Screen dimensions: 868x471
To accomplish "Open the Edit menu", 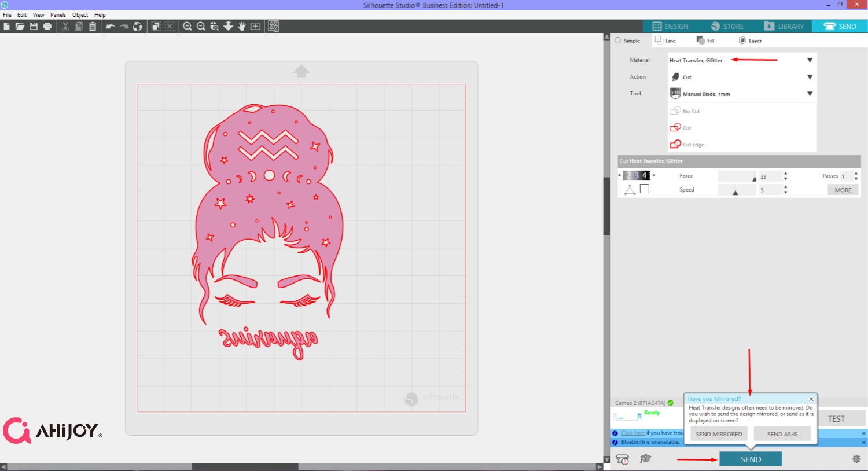I will [22, 15].
